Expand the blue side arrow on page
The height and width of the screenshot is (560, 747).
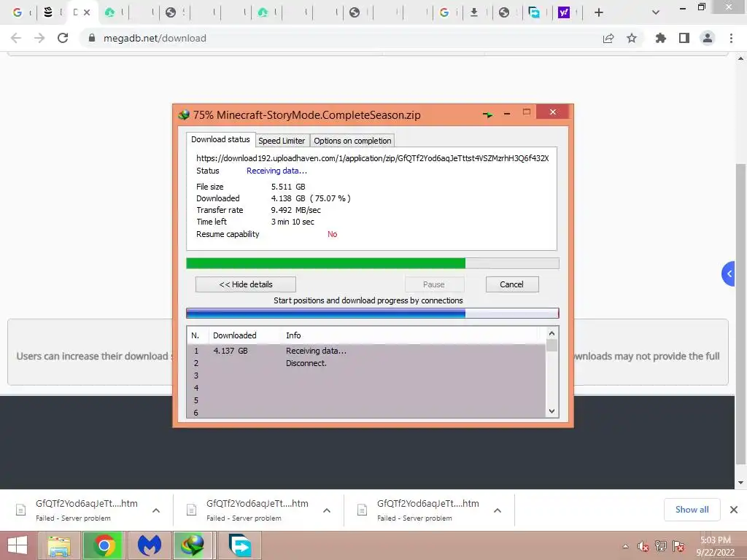(x=729, y=274)
